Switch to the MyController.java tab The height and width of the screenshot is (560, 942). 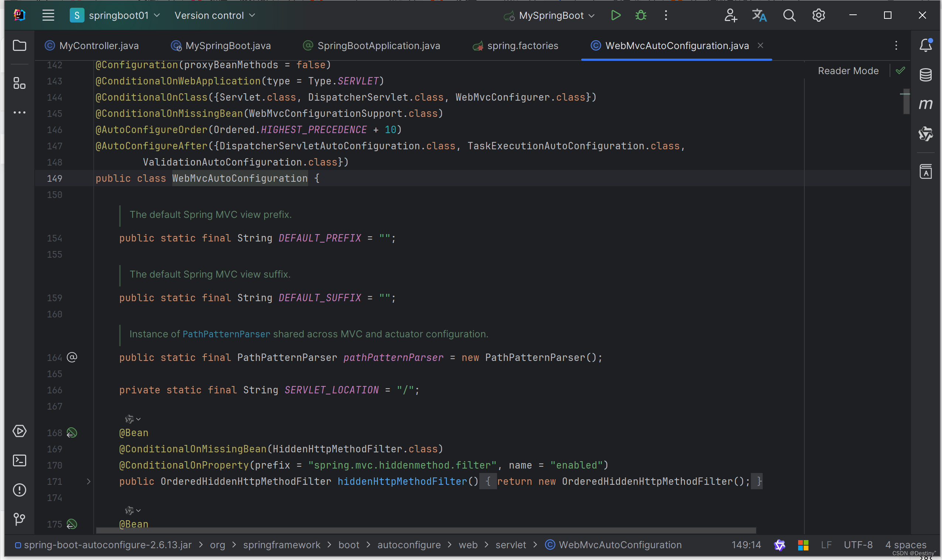99,46
